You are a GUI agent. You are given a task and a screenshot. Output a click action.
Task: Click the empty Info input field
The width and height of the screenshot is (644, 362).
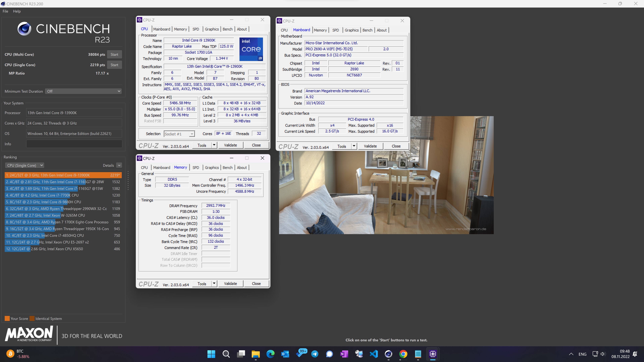pos(74,144)
